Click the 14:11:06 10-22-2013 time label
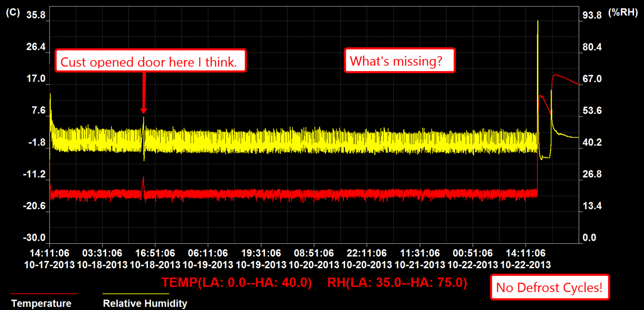 pos(526,259)
